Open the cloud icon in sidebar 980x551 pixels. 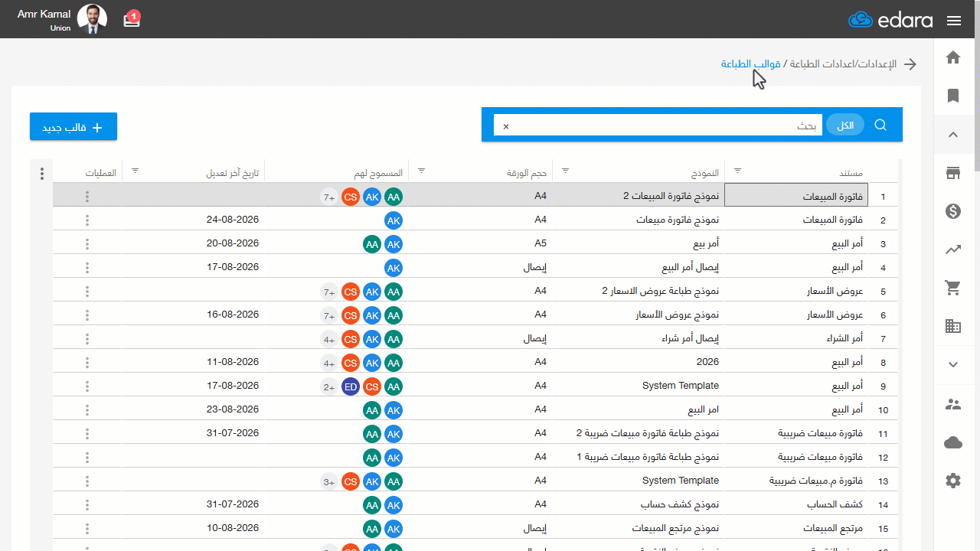point(953,442)
